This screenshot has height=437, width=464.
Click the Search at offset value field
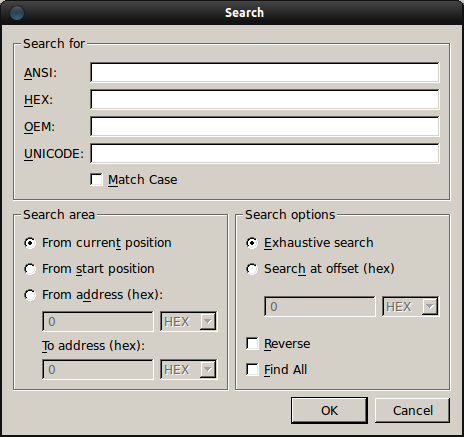point(320,307)
